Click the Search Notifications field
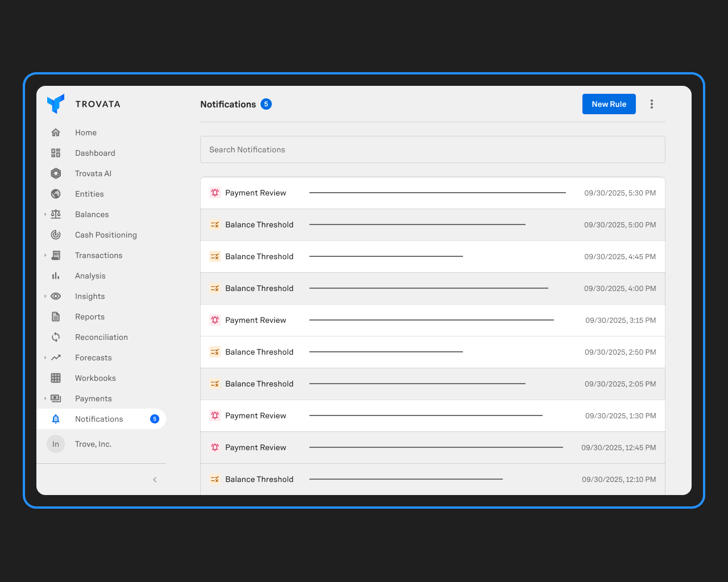728x582 pixels. pos(433,149)
